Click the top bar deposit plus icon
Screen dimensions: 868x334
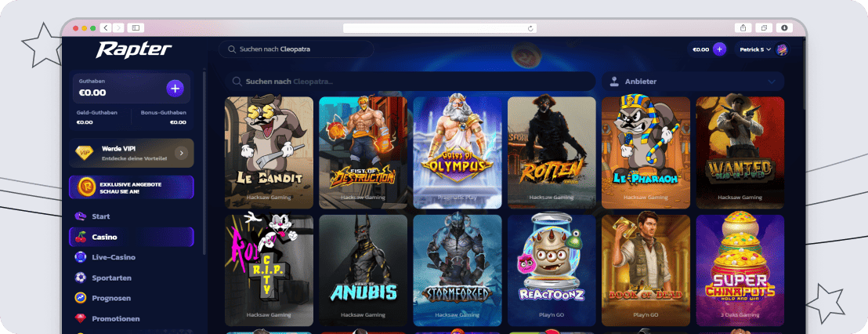click(x=719, y=49)
